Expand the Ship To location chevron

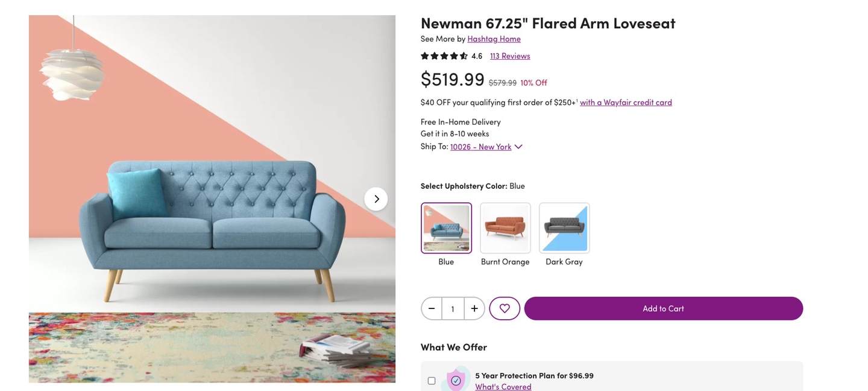click(x=518, y=147)
